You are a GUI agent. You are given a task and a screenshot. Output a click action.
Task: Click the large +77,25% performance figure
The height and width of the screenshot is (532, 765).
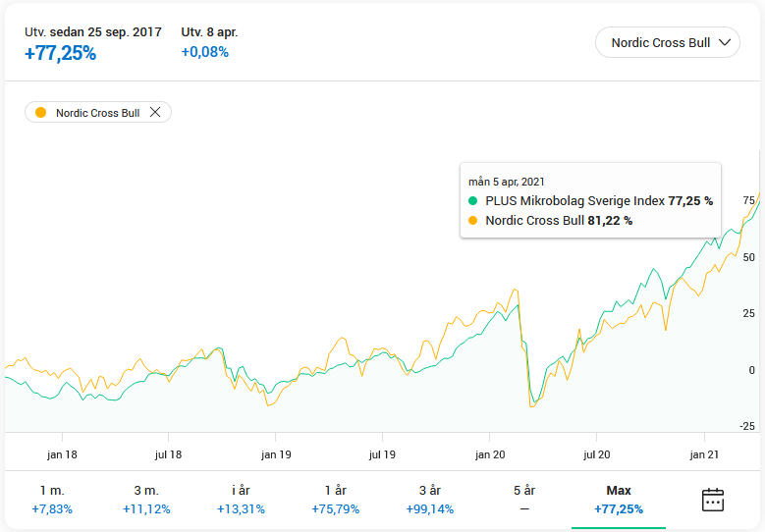(x=61, y=54)
